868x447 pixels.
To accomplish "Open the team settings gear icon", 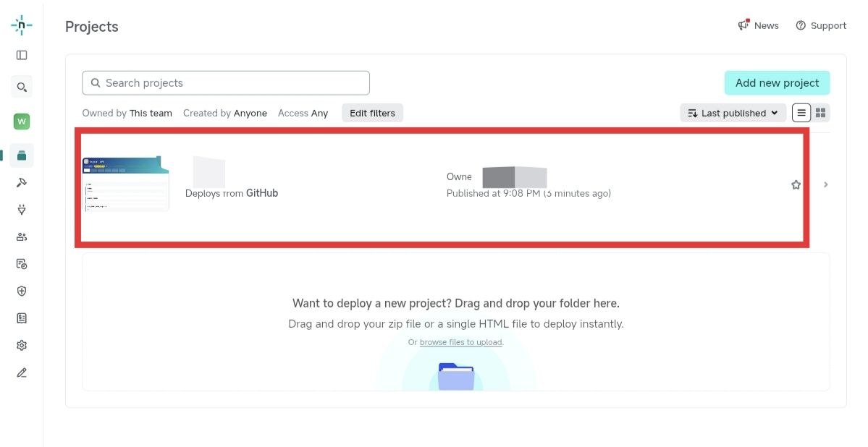I will point(22,345).
